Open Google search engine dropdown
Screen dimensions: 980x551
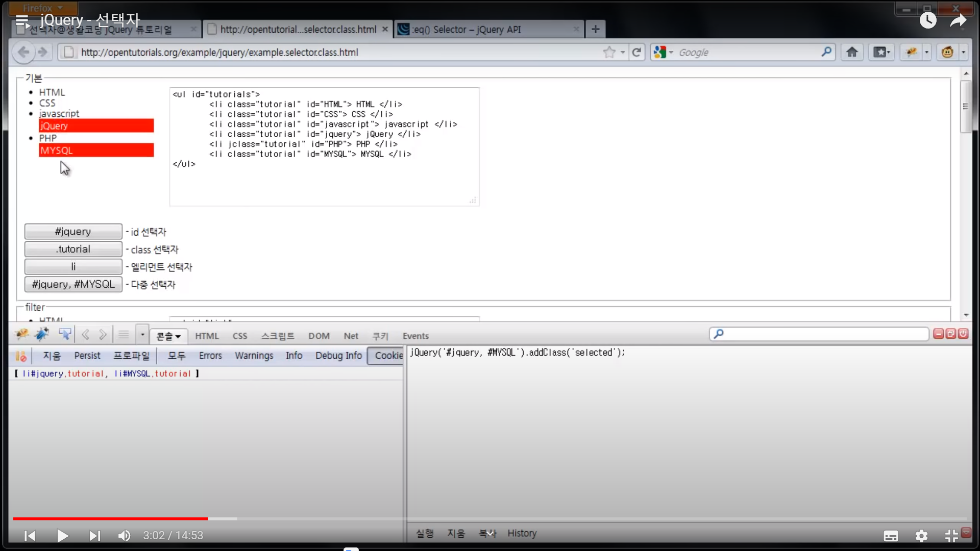pyautogui.click(x=663, y=52)
